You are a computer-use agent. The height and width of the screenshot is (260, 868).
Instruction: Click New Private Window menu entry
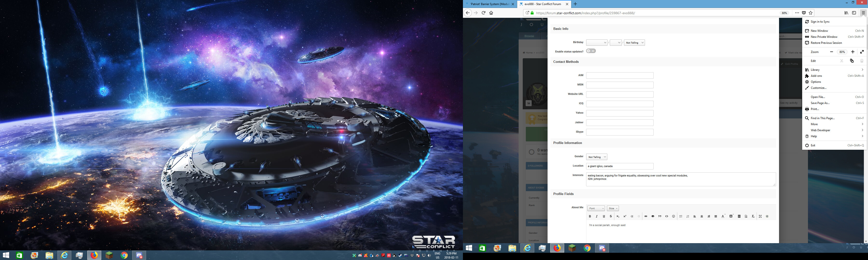tap(824, 37)
